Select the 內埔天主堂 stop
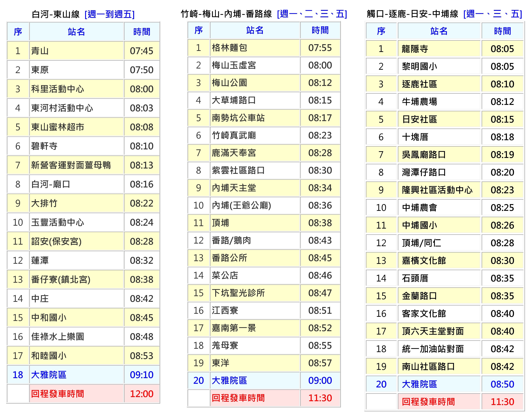The height and width of the screenshot is (418, 532). pyautogui.click(x=234, y=188)
